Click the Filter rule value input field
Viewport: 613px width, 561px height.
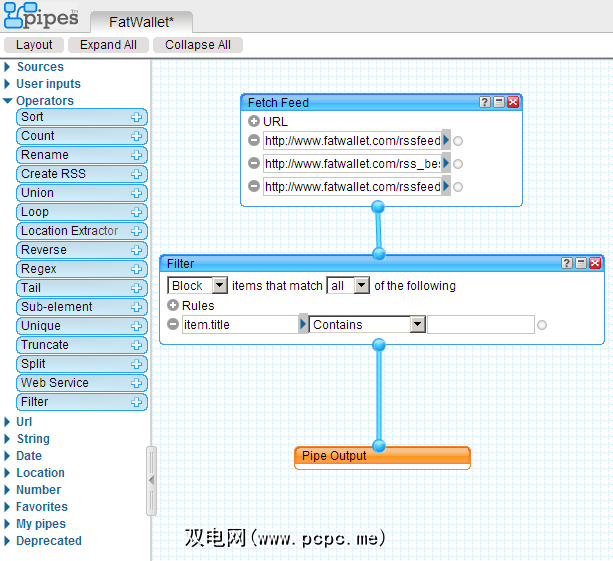[x=481, y=324]
